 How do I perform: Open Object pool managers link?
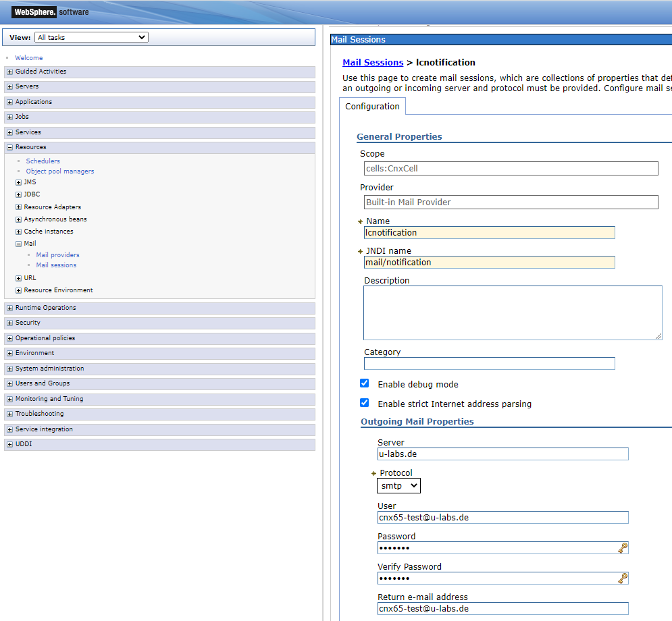(60, 171)
